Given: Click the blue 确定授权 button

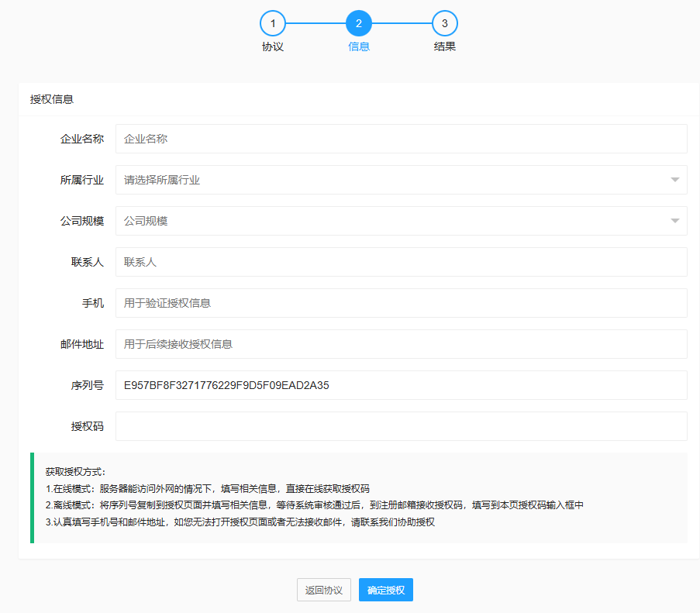Looking at the screenshot, I should (386, 590).
